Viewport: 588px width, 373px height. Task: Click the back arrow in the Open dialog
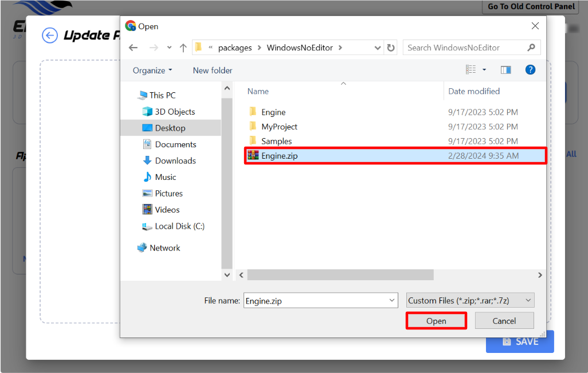134,48
